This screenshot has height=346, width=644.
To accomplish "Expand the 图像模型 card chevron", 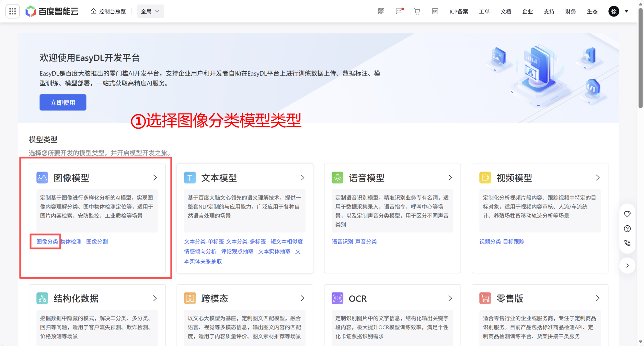I will [155, 178].
